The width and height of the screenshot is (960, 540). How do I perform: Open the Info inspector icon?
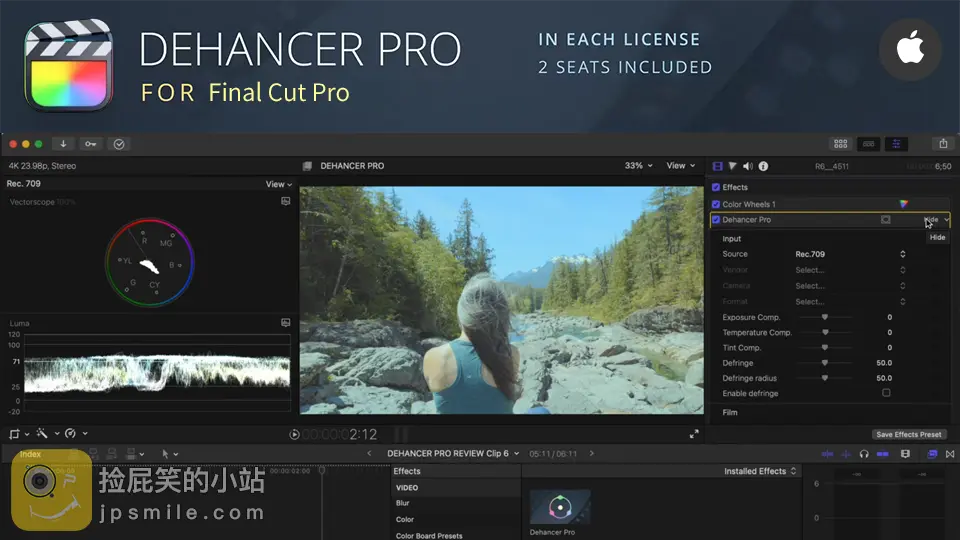pyautogui.click(x=763, y=166)
